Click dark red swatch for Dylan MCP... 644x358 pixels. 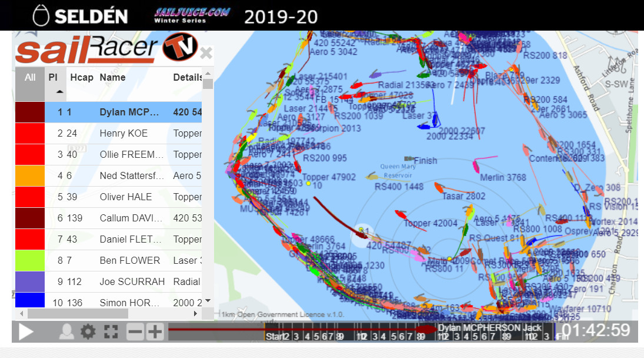[30, 112]
